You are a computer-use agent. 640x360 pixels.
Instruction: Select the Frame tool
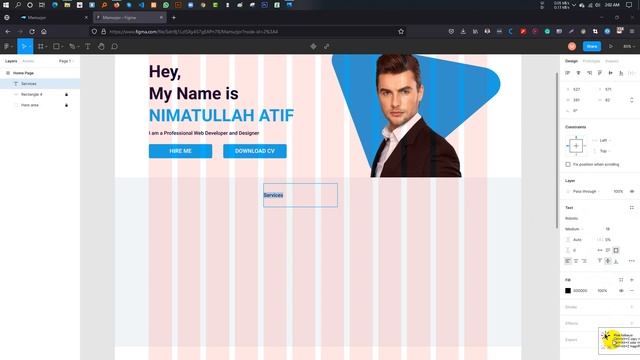pyautogui.click(x=41, y=47)
